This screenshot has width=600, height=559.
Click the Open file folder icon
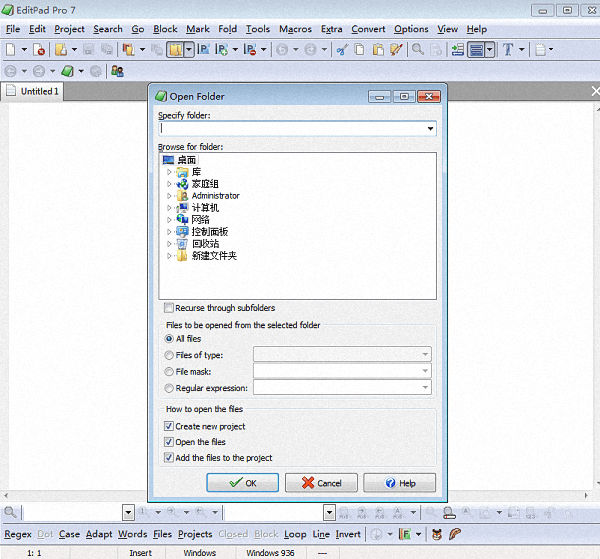point(60,49)
